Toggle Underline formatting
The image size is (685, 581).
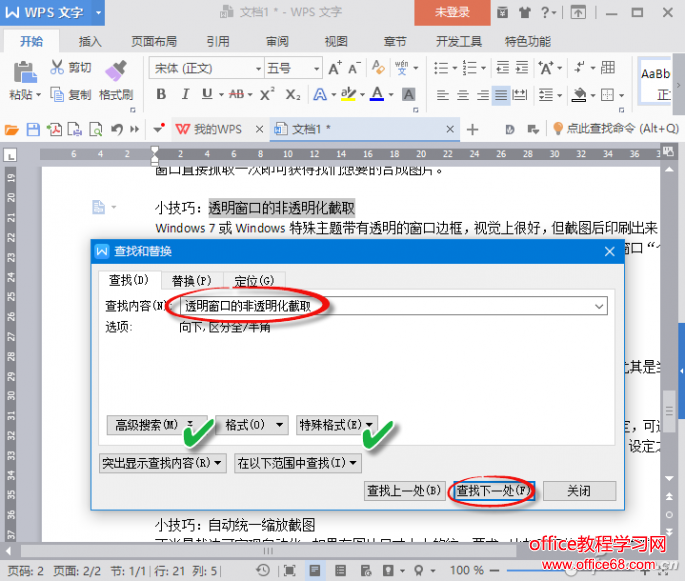(x=207, y=94)
